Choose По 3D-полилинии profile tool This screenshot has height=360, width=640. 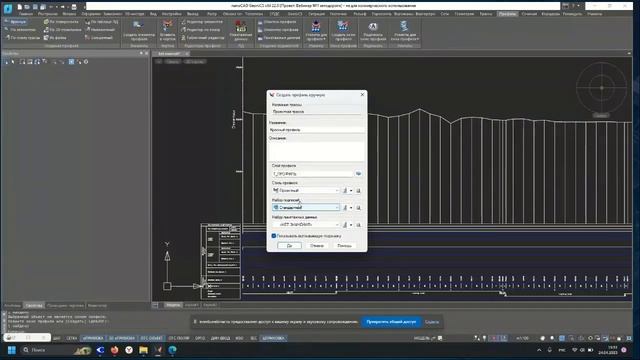pos(62,30)
